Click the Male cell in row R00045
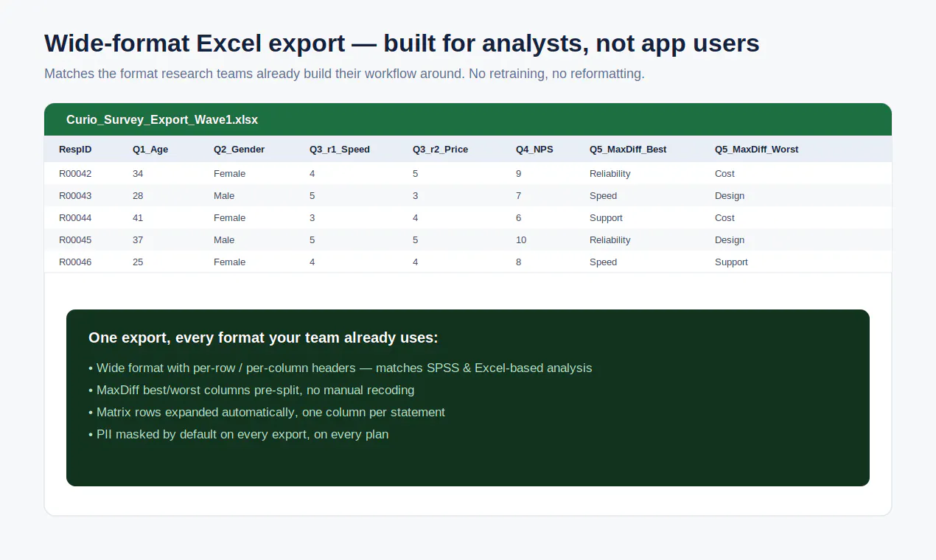 coord(224,239)
